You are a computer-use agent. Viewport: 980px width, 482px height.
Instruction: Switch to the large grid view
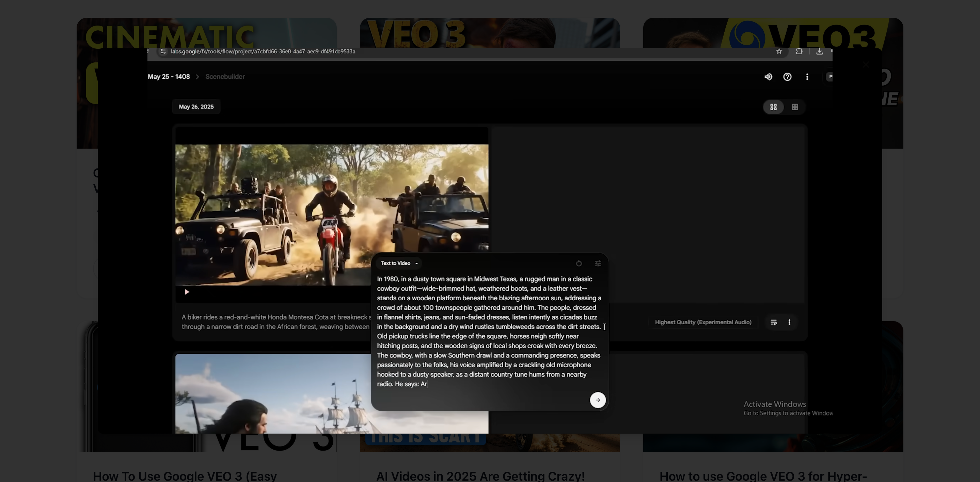point(773,107)
